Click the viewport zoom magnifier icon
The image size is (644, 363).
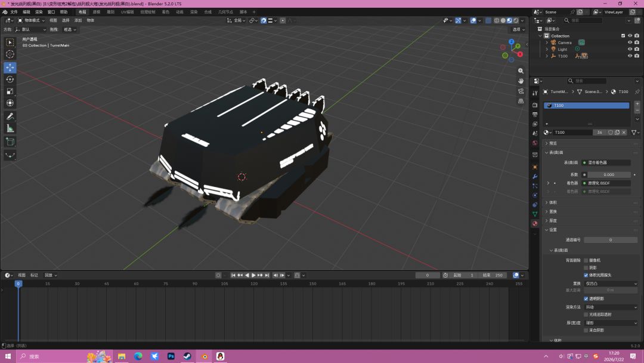[x=521, y=71]
